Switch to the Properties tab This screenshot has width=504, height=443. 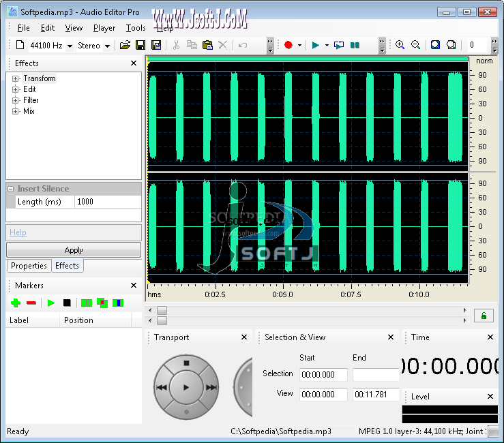coord(29,266)
